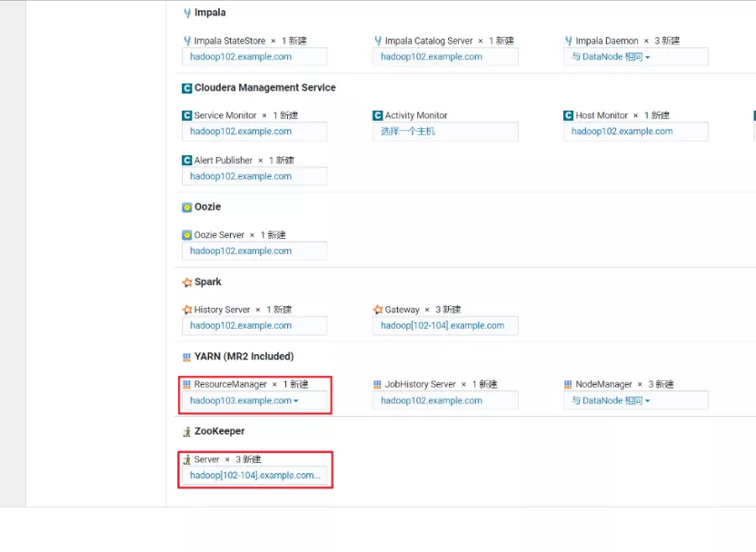Click the NodeManager role icon

569,384
